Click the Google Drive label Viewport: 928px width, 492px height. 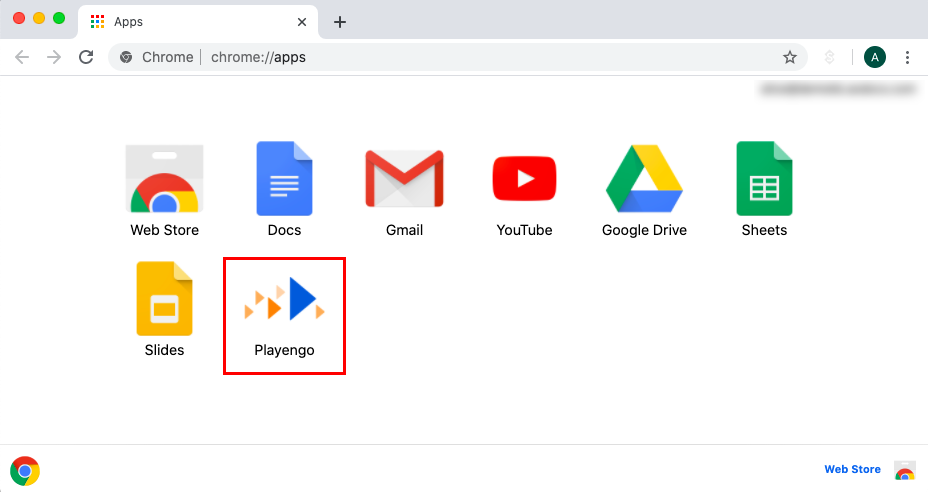[645, 230]
